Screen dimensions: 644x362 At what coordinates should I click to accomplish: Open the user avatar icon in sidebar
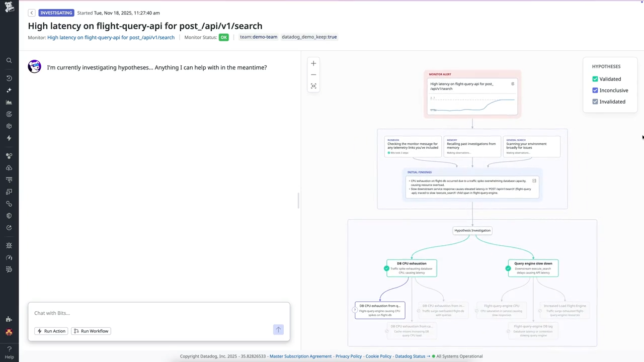coord(9,332)
